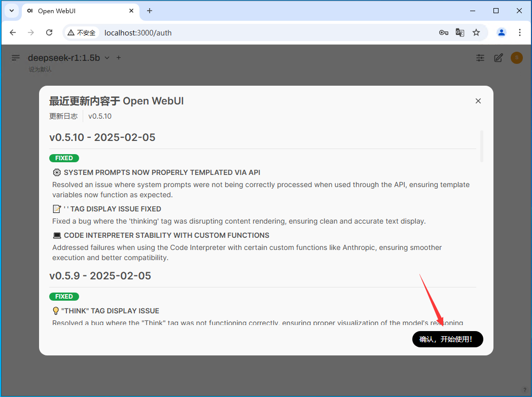Click the 更新日志 label
Viewport: 532px width, 397px height.
[x=63, y=116]
